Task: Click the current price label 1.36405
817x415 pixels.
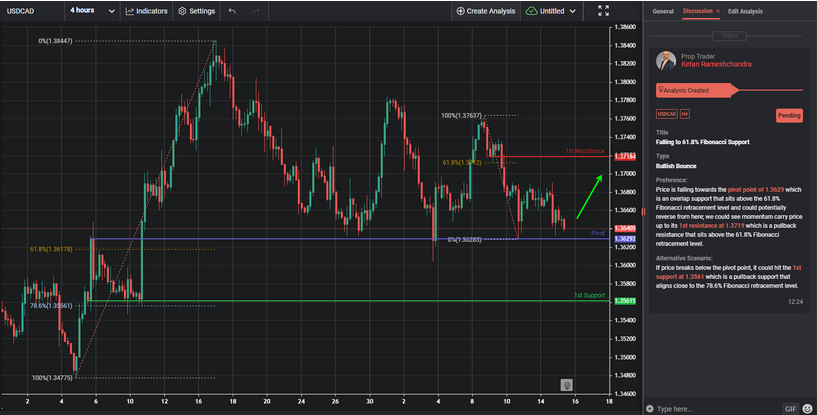Action: click(625, 228)
